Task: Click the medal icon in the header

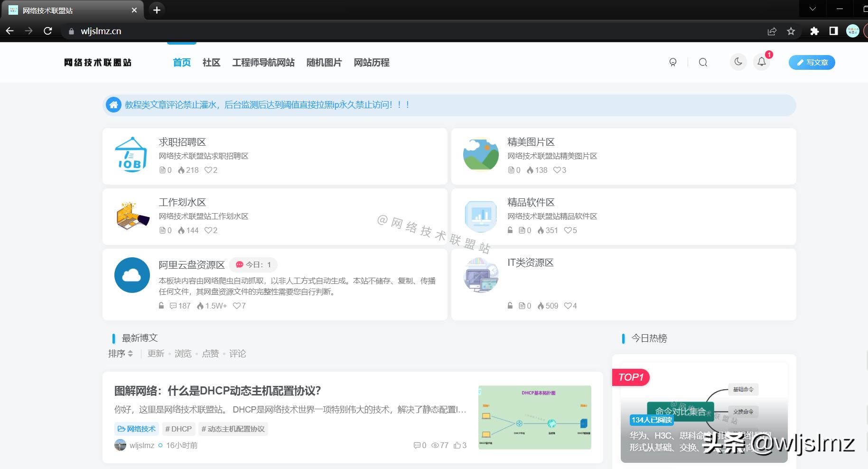Action: (x=672, y=62)
